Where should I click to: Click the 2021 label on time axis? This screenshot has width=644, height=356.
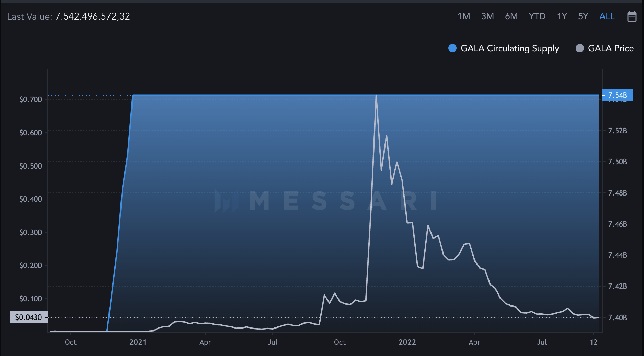pos(138,342)
